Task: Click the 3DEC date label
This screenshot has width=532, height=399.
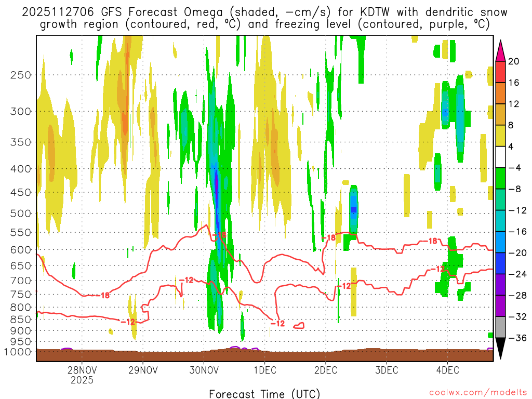Action: click(x=387, y=370)
